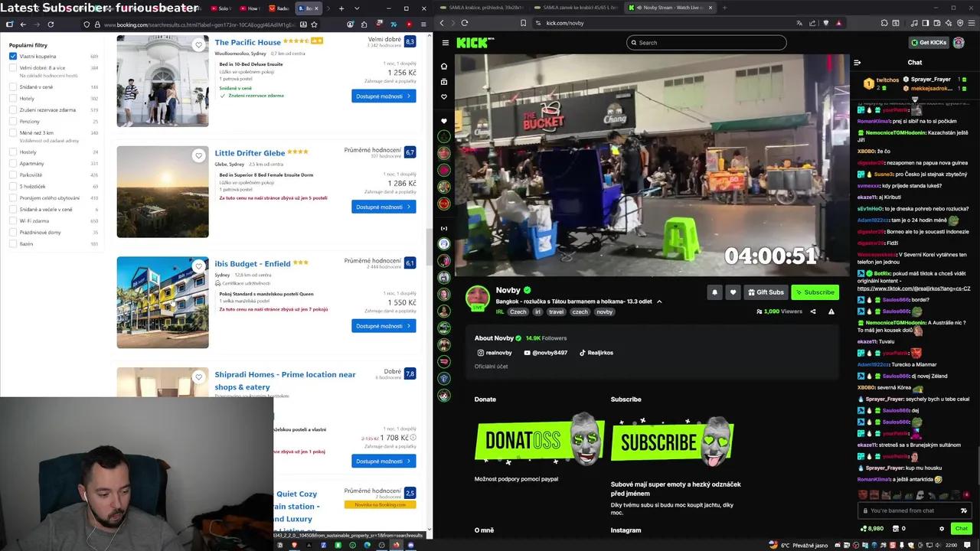
Task: Click the IRL category tag
Action: coord(500,312)
